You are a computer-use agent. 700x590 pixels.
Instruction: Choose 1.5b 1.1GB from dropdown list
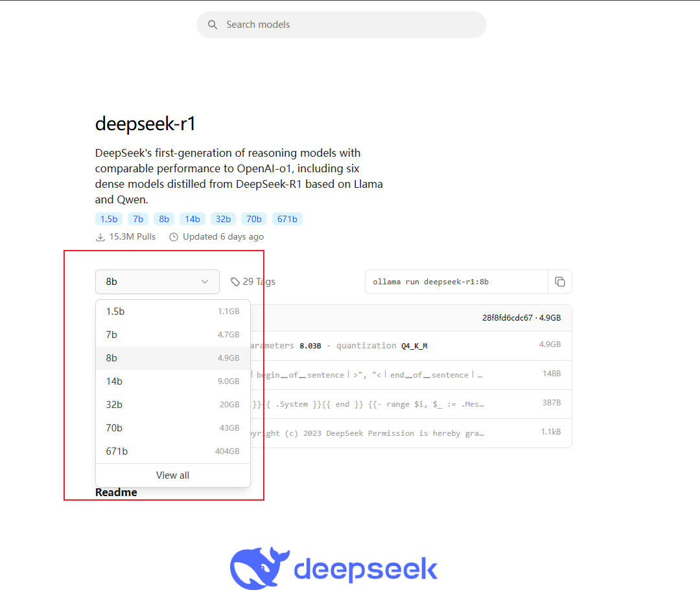(173, 312)
